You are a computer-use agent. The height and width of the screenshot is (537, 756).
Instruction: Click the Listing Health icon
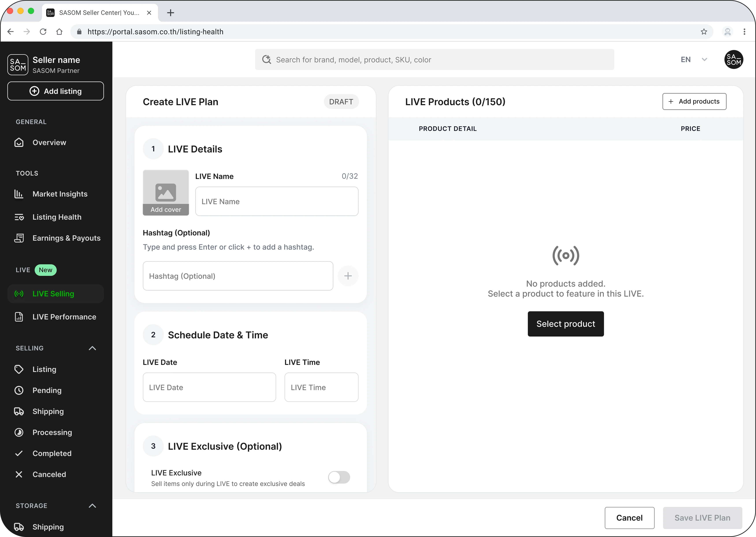pyautogui.click(x=19, y=217)
